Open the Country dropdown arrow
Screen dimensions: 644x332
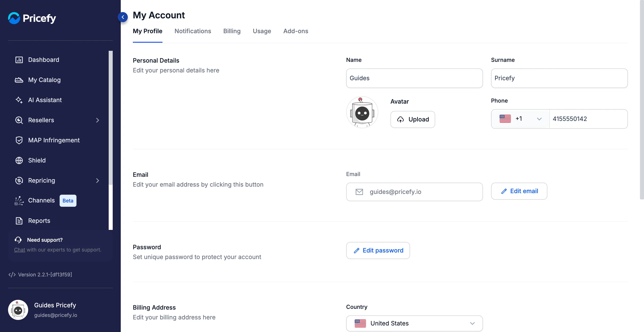coord(472,323)
